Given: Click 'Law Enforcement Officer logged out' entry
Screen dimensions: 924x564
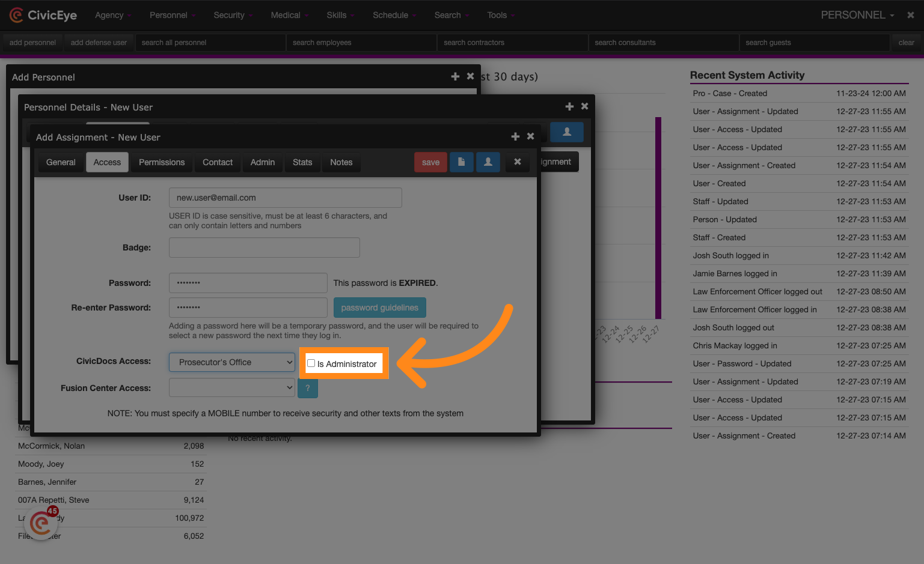Looking at the screenshot, I should 799,291.
